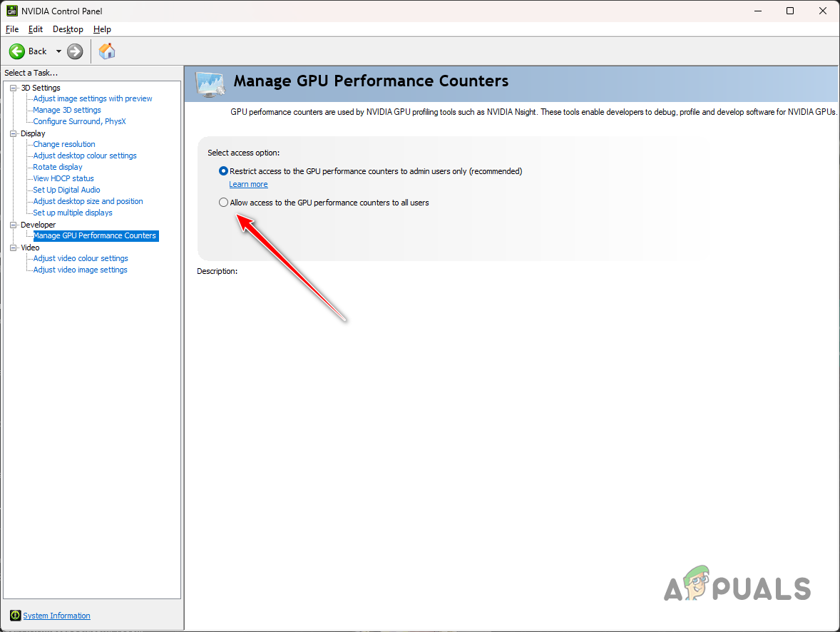
Task: Open System Information
Action: [56, 616]
